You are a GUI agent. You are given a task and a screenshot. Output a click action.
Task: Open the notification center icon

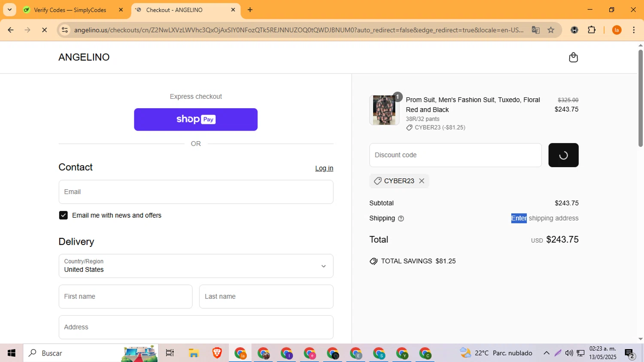[x=630, y=353]
